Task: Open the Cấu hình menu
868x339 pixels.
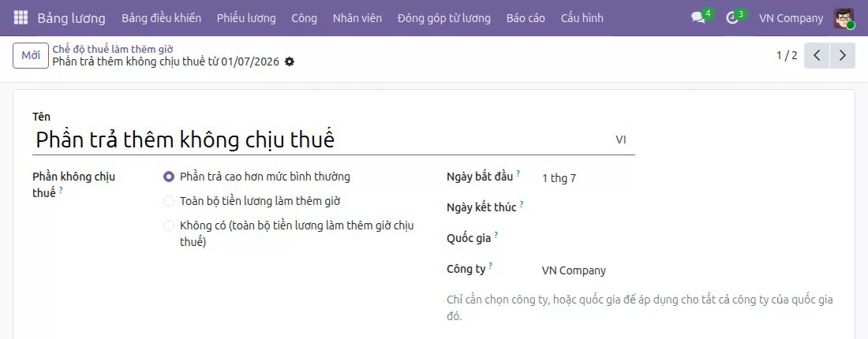Action: (582, 18)
